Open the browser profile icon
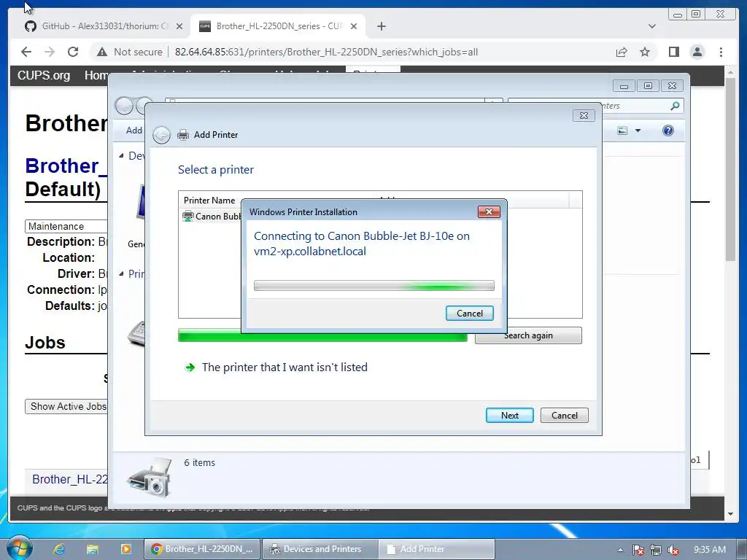The height and width of the screenshot is (560, 747). [697, 52]
